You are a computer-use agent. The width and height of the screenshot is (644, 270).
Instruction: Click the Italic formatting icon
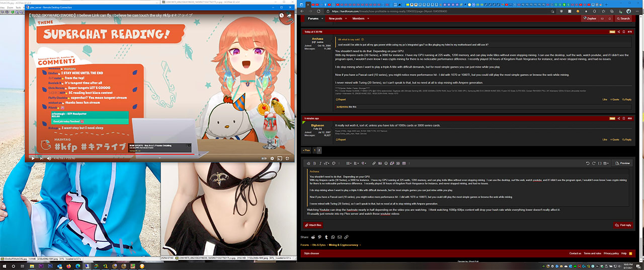[x=320, y=163]
